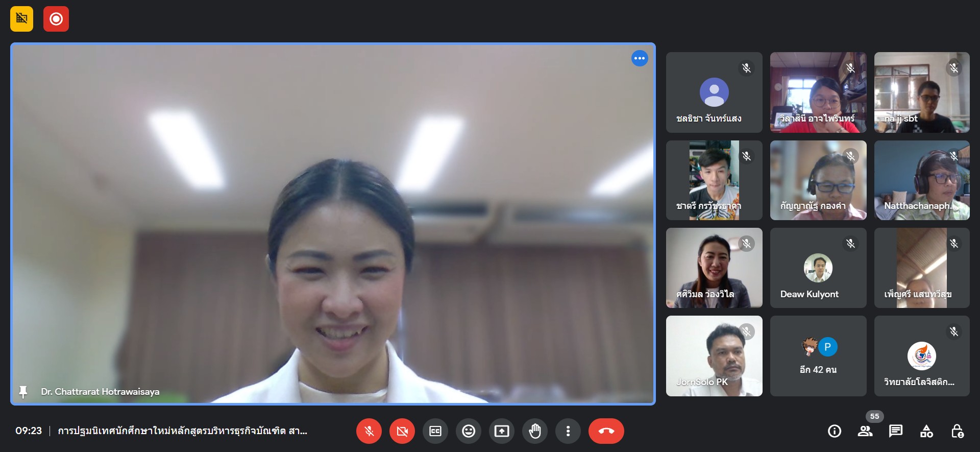This screenshot has height=452, width=980.
Task: Open the activities panel
Action: [926, 431]
